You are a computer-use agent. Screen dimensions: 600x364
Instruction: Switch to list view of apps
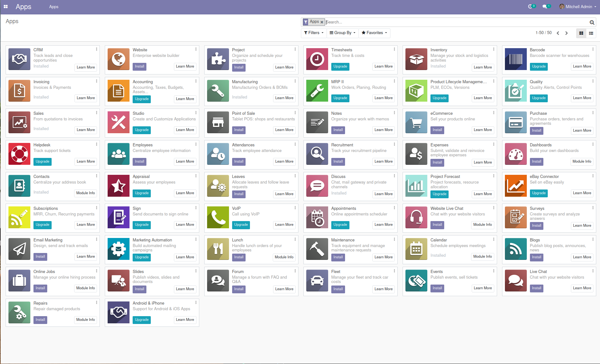[x=591, y=33]
